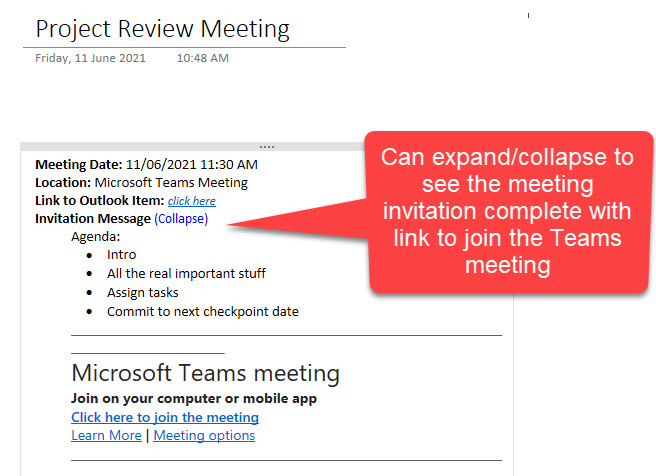Select the red callout annotation
Viewport: 656px width, 476px height.
510,210
